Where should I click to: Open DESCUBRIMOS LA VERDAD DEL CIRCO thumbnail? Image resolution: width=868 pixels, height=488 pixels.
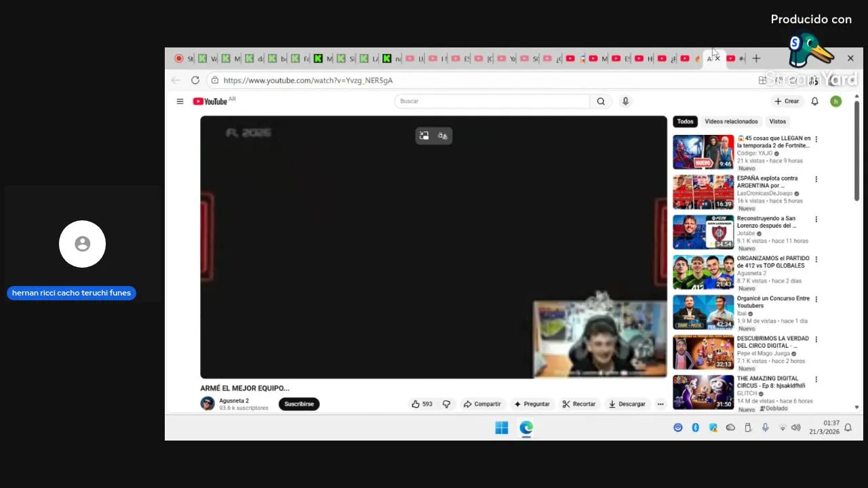[x=703, y=352]
